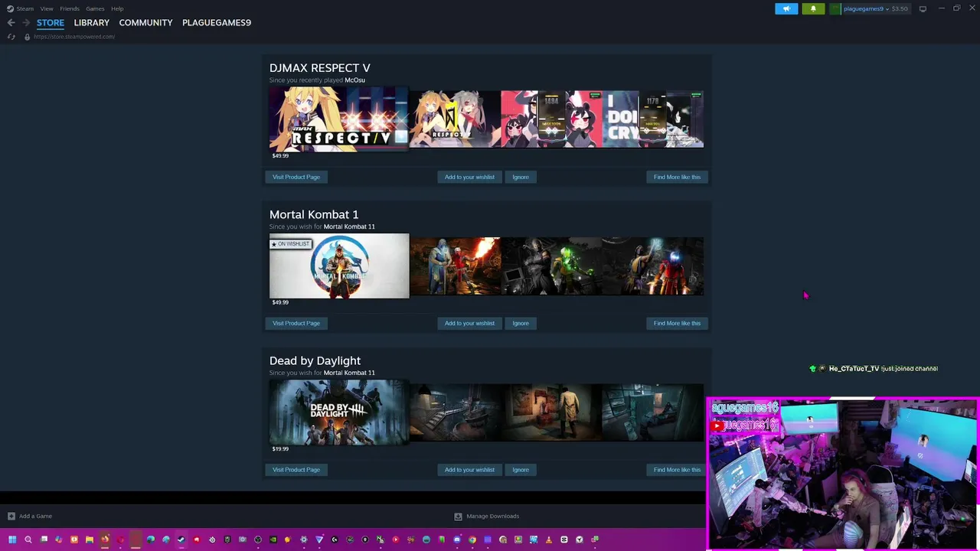This screenshot has height=551, width=980.
Task: Switch to the LIBRARY tab
Action: coord(92,23)
